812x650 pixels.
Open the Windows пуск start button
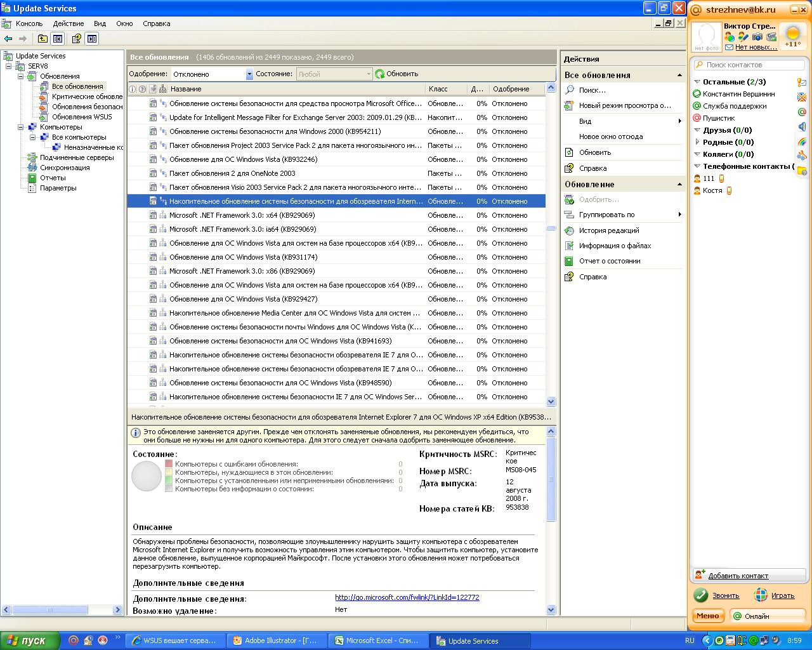tap(29, 640)
